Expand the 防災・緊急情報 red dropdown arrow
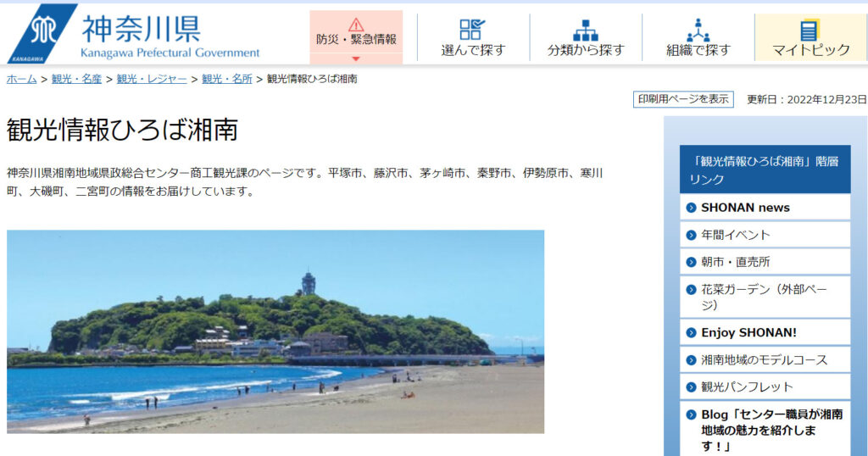Viewport: 868px width, 456px height. click(356, 58)
